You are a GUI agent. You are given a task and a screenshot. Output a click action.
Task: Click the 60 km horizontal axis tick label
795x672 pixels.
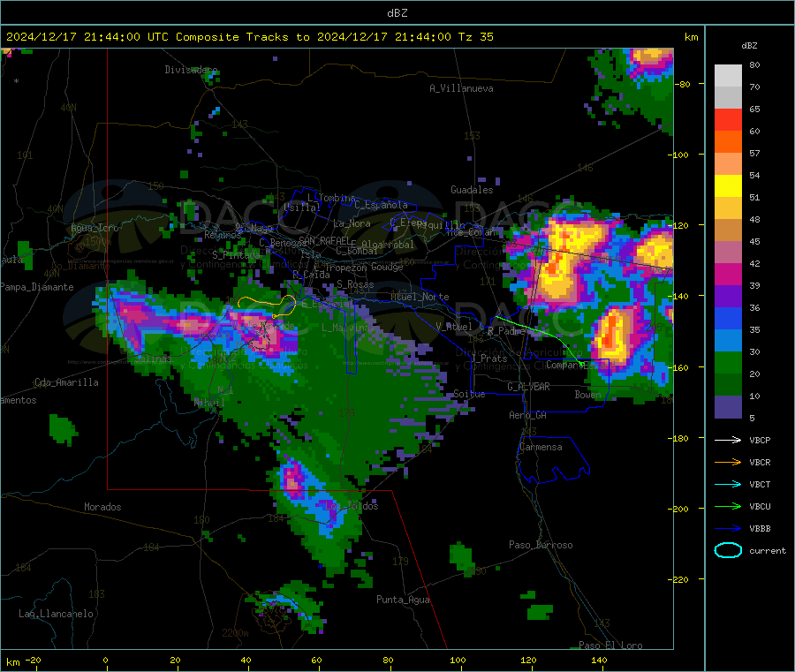pyautogui.click(x=316, y=660)
